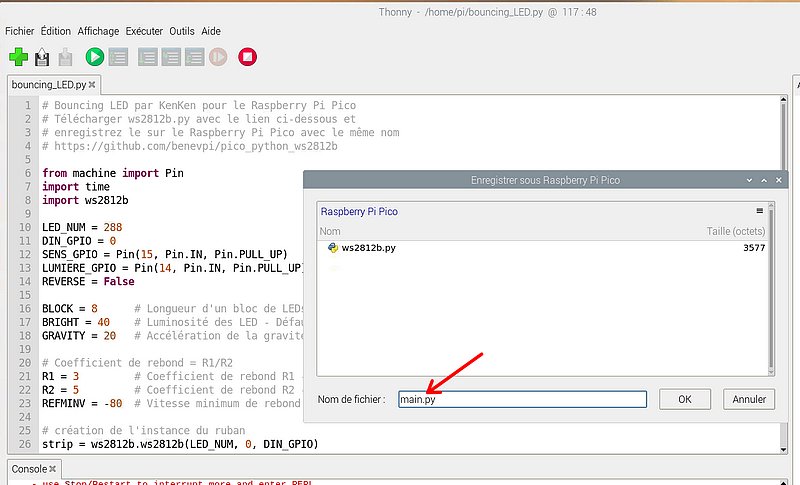Click the Step out toolbar icon

194,57
